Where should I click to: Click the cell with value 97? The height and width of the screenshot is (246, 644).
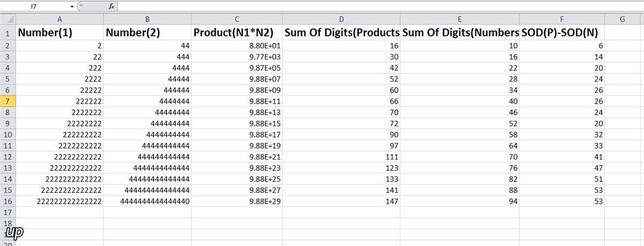(x=341, y=146)
